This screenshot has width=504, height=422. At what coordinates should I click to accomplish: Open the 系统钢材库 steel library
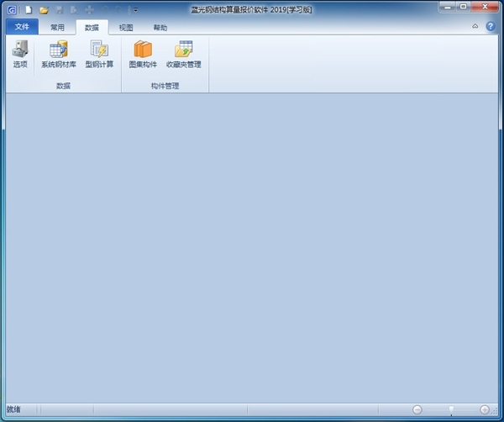[x=59, y=54]
